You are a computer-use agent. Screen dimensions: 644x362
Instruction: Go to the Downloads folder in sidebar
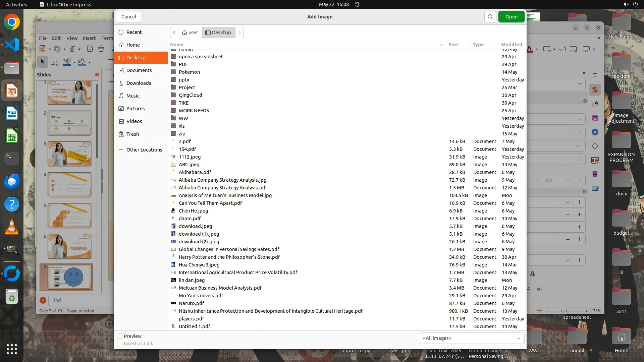pyautogui.click(x=139, y=83)
